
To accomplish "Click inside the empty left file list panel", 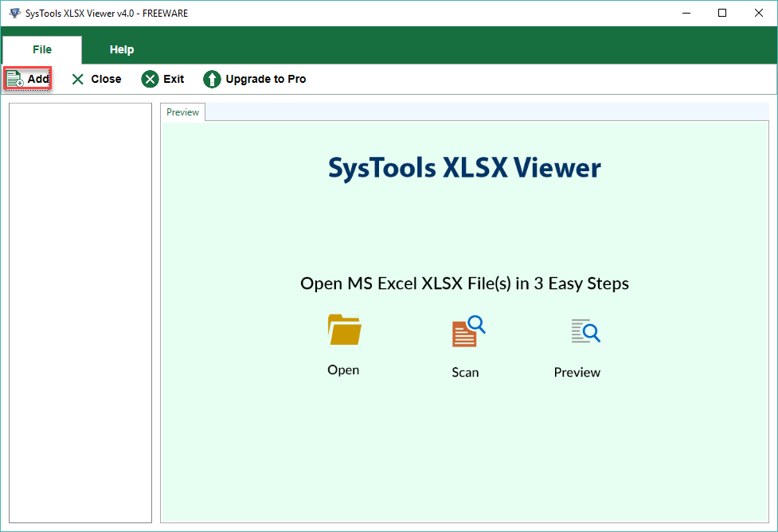I will pos(80,313).
